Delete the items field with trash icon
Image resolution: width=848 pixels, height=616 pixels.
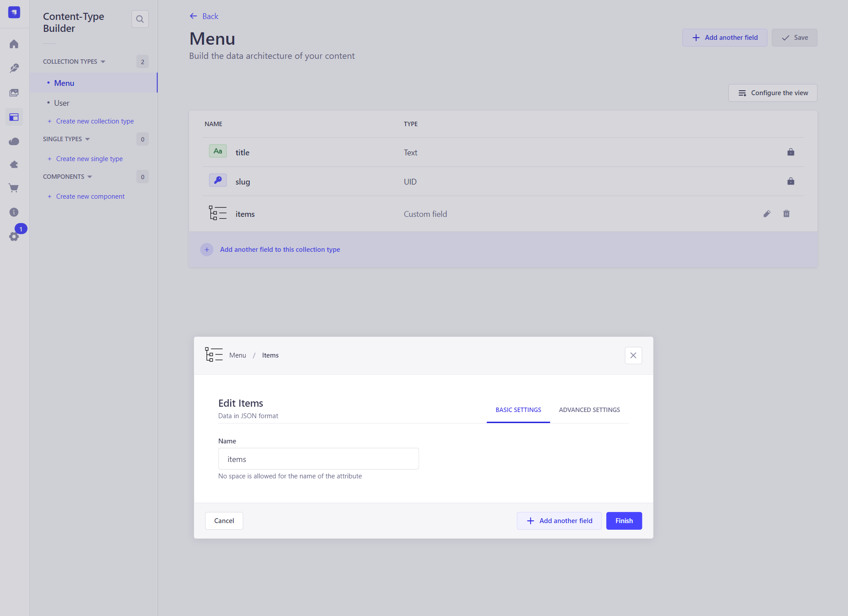pos(786,214)
